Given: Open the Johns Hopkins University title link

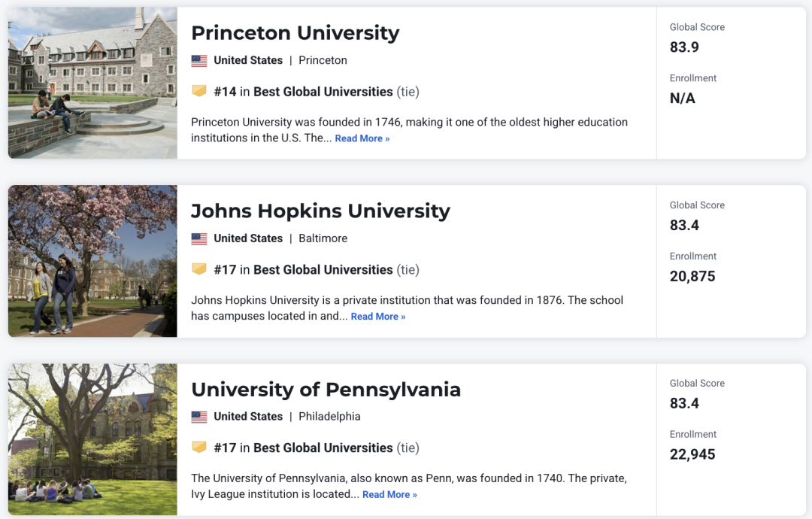Looking at the screenshot, I should tap(320, 211).
